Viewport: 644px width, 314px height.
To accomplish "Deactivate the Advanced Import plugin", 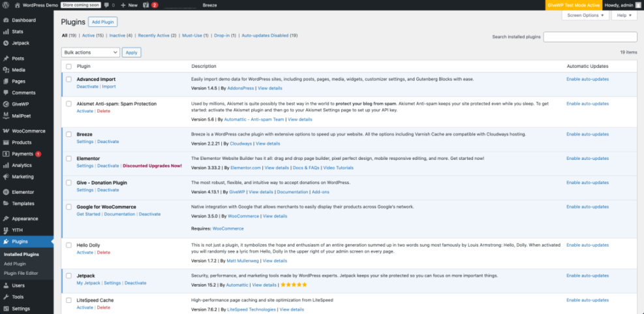I will pos(87,87).
